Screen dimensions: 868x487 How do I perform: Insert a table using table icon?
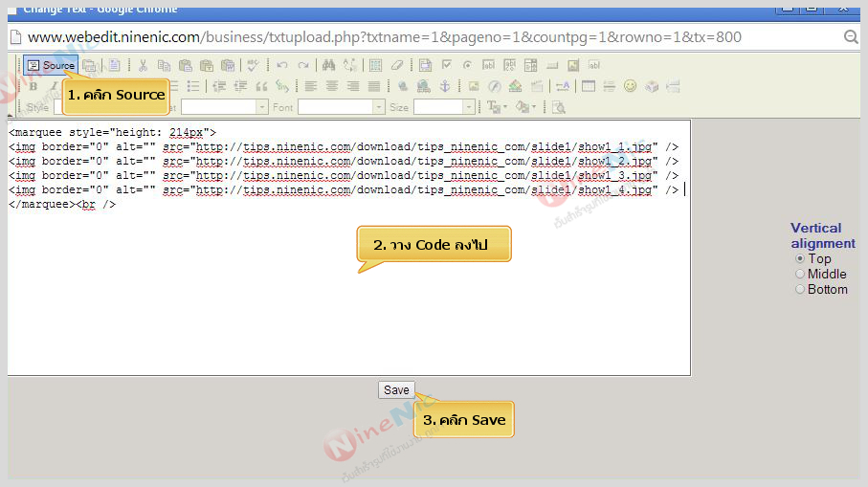coord(588,86)
